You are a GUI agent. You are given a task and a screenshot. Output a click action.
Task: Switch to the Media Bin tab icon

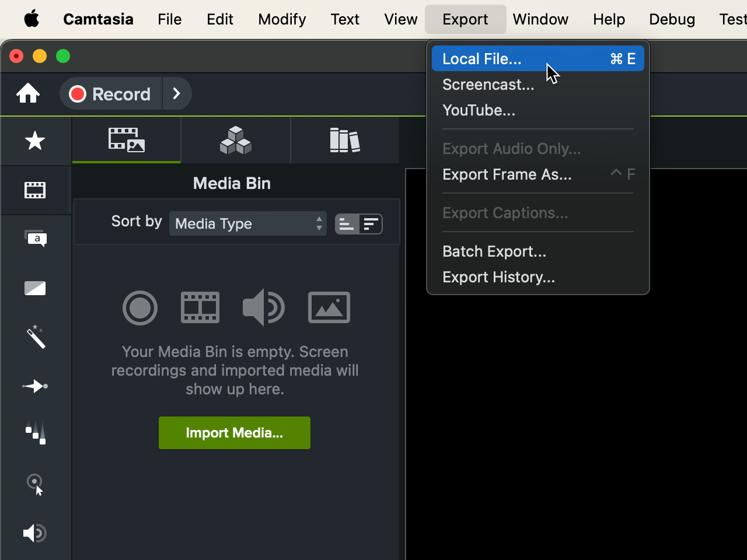[126, 141]
